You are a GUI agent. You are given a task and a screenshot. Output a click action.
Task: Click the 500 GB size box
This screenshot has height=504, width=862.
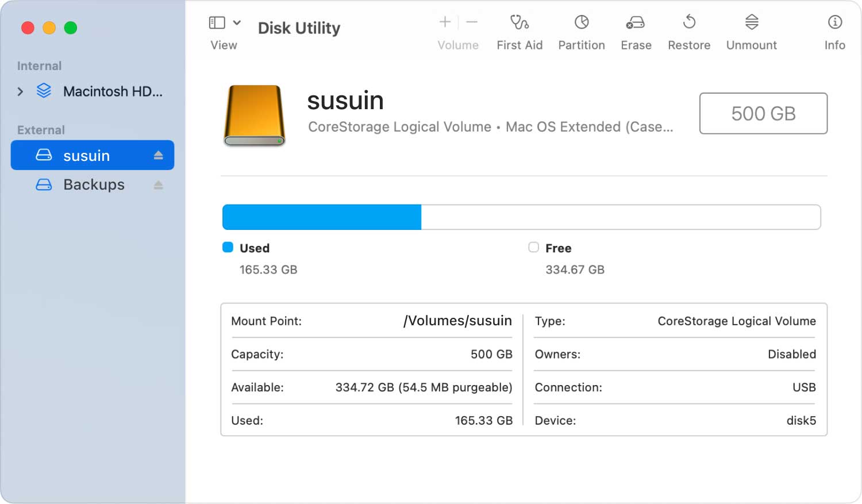click(x=763, y=113)
